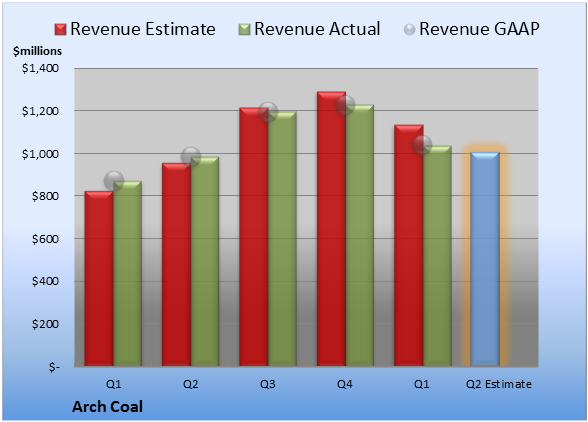Click the '$1,000' y-axis value
Image resolution: width=588 pixels, height=422 pixels.
coord(40,154)
